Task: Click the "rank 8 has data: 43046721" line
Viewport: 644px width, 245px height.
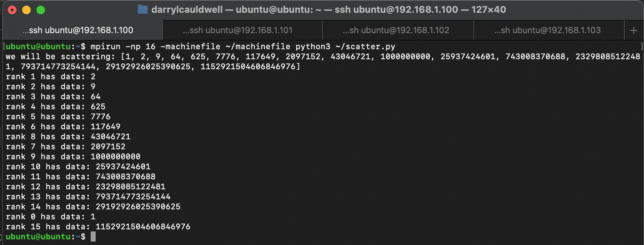Action: pos(68,137)
